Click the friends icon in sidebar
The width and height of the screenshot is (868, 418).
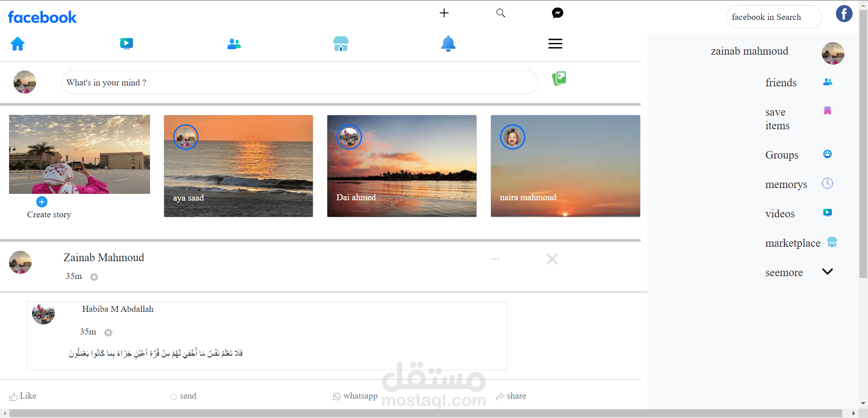coord(828,82)
